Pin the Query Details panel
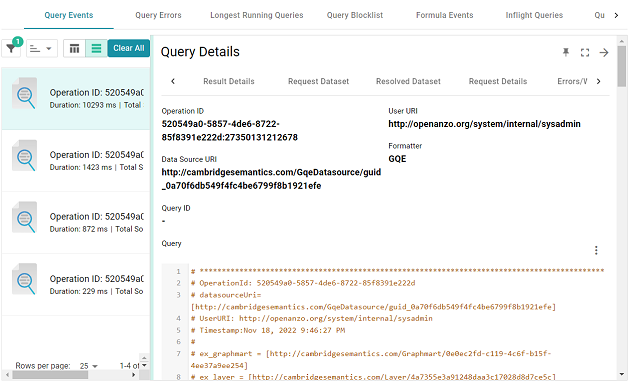The image size is (630, 384). (x=566, y=52)
